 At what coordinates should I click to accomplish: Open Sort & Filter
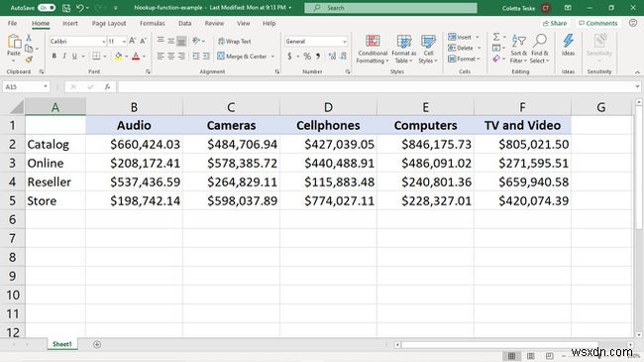(x=519, y=49)
